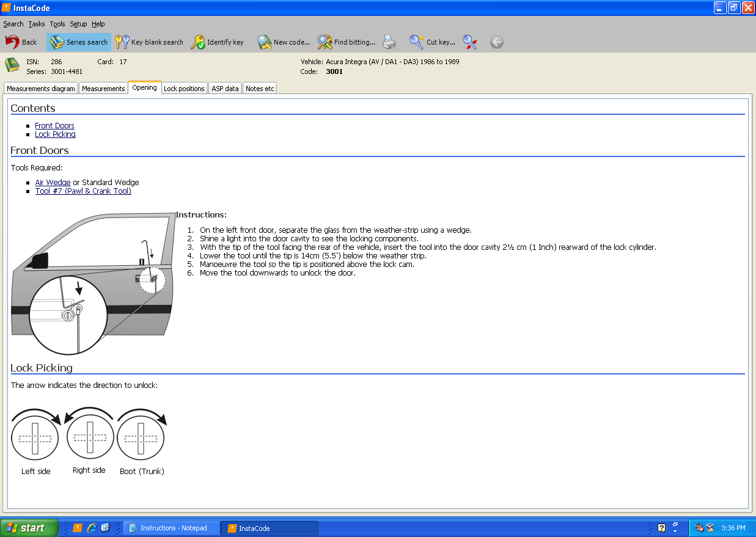Screen dimensions: 756x537
Task: Click the Lock Picking section heading
Action: point(42,368)
